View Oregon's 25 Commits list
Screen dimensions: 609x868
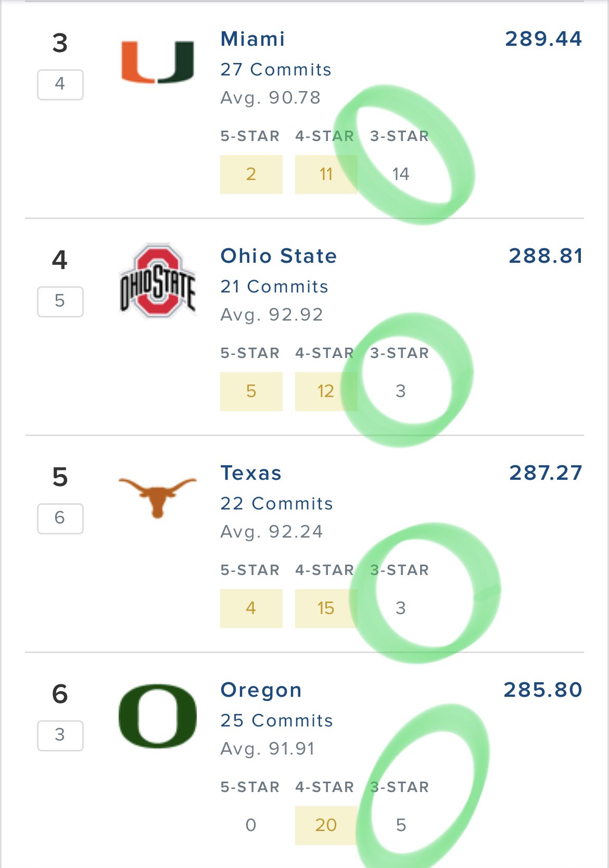tap(276, 720)
